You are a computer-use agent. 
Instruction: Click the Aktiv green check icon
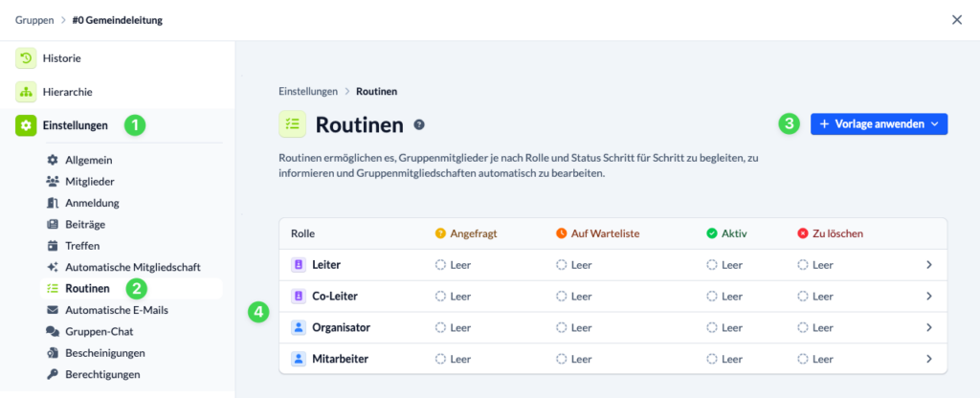coord(711,233)
